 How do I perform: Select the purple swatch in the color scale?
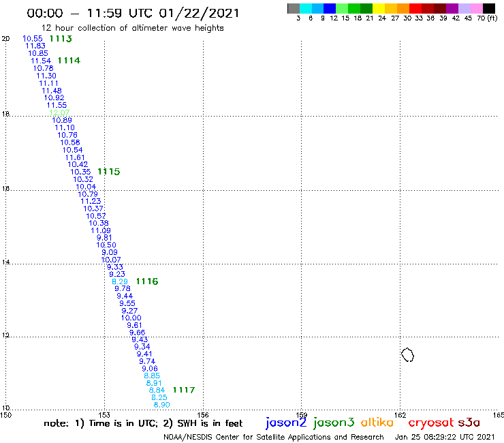452,8
